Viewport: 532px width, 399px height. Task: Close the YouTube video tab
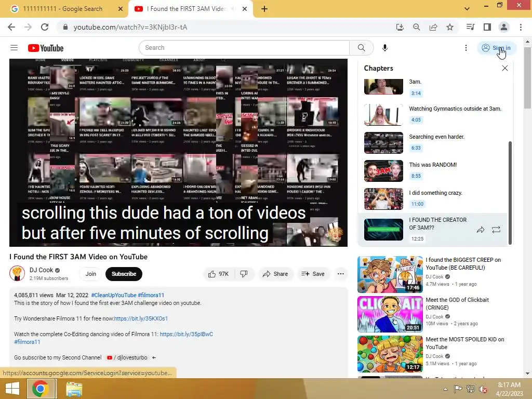[245, 9]
